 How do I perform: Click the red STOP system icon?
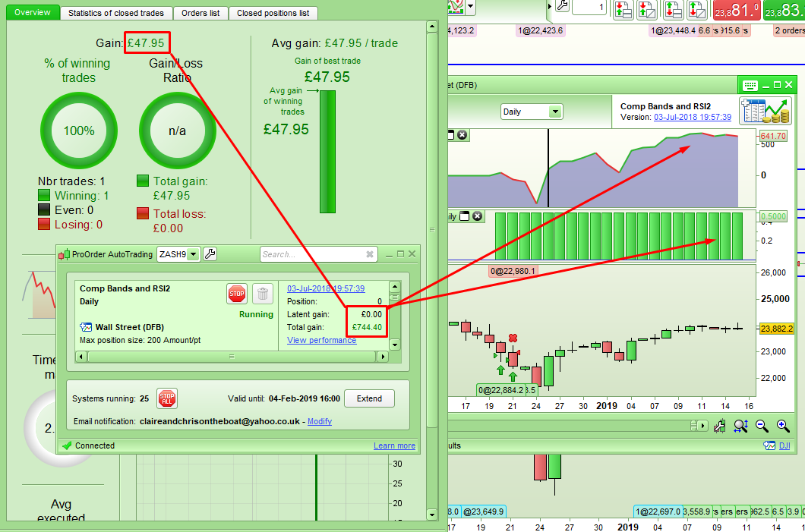[x=237, y=294]
